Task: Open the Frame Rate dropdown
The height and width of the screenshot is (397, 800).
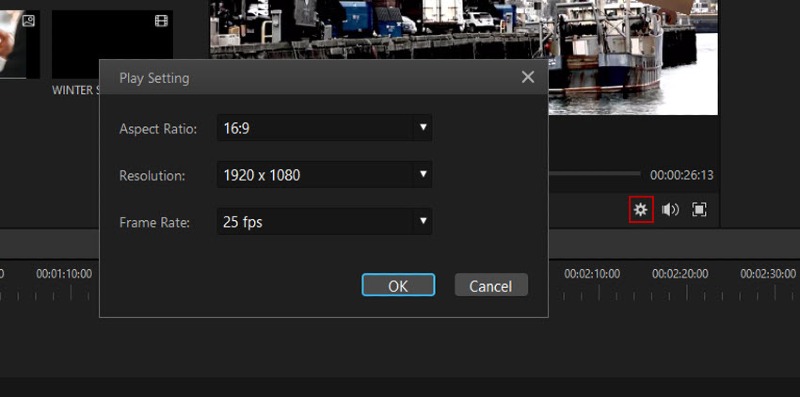Action: click(324, 221)
